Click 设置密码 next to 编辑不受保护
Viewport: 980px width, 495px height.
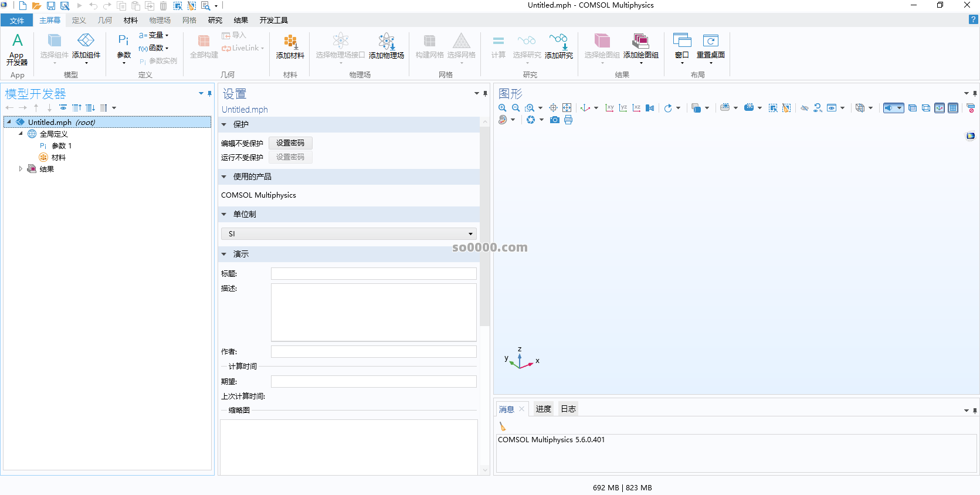click(290, 143)
